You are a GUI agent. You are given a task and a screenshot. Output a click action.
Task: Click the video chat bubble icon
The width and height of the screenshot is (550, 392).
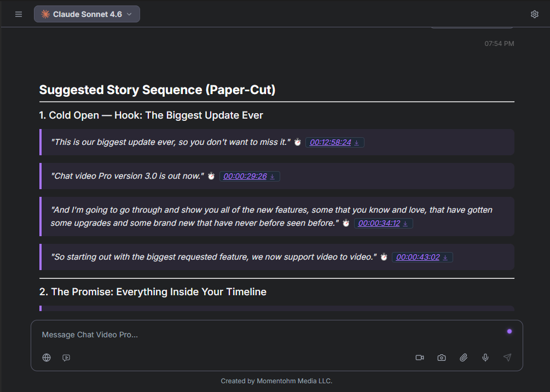66,358
